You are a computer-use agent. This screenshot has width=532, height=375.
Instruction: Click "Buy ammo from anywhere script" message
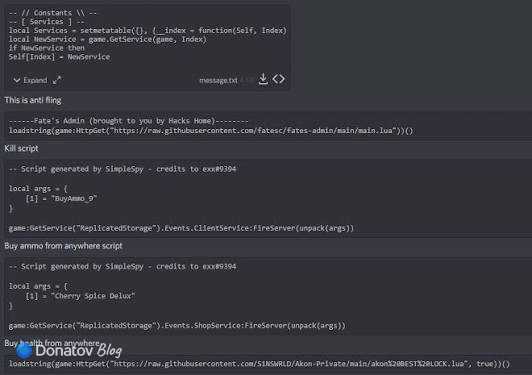[63, 246]
